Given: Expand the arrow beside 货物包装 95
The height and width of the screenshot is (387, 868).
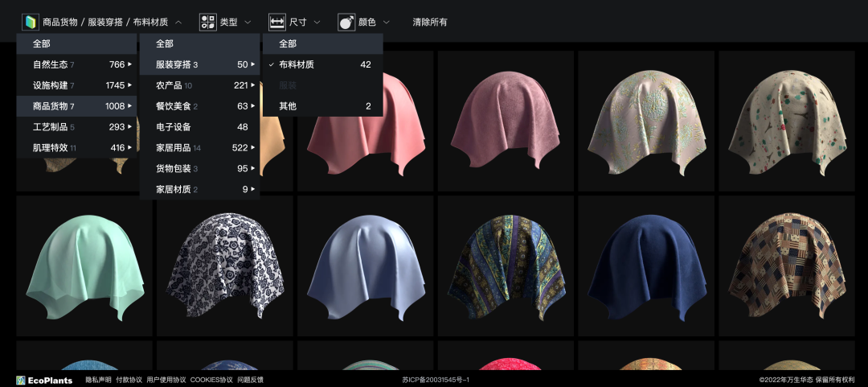Looking at the screenshot, I should click(x=253, y=168).
